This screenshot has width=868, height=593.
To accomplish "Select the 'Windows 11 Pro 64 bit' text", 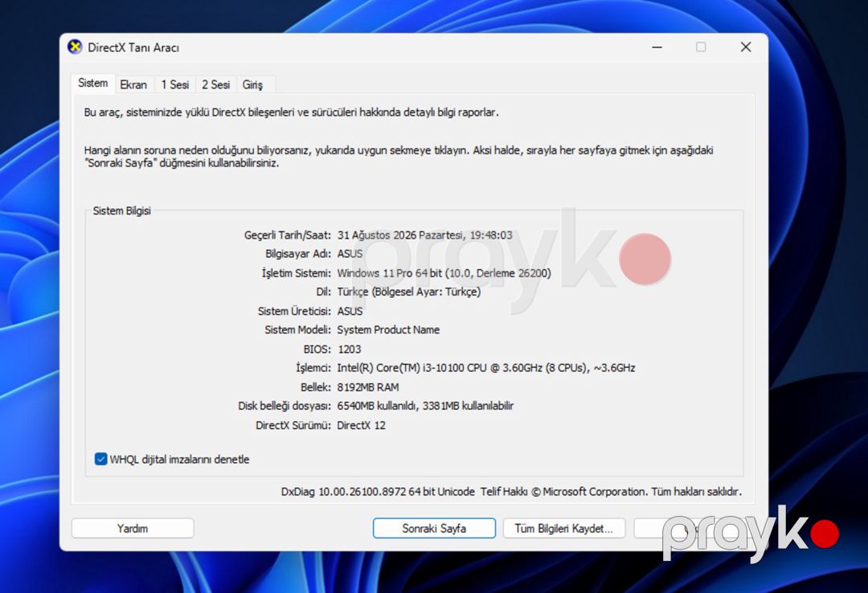I will pyautogui.click(x=390, y=273).
